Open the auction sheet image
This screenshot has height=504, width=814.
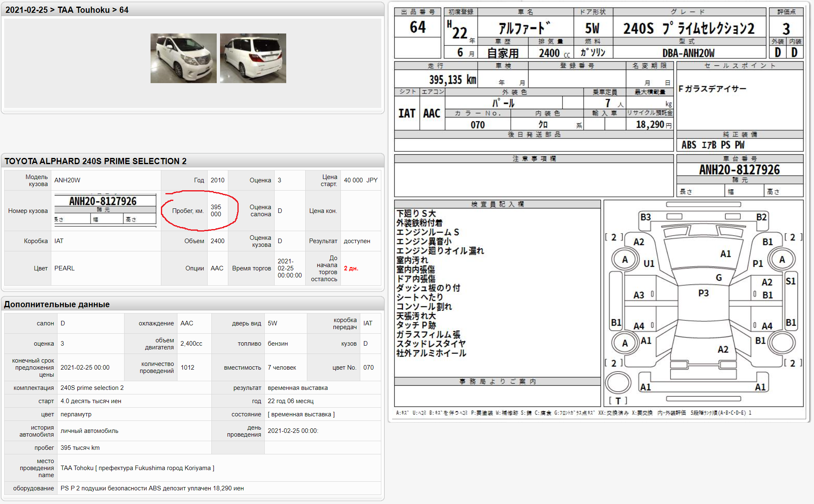[599, 212]
